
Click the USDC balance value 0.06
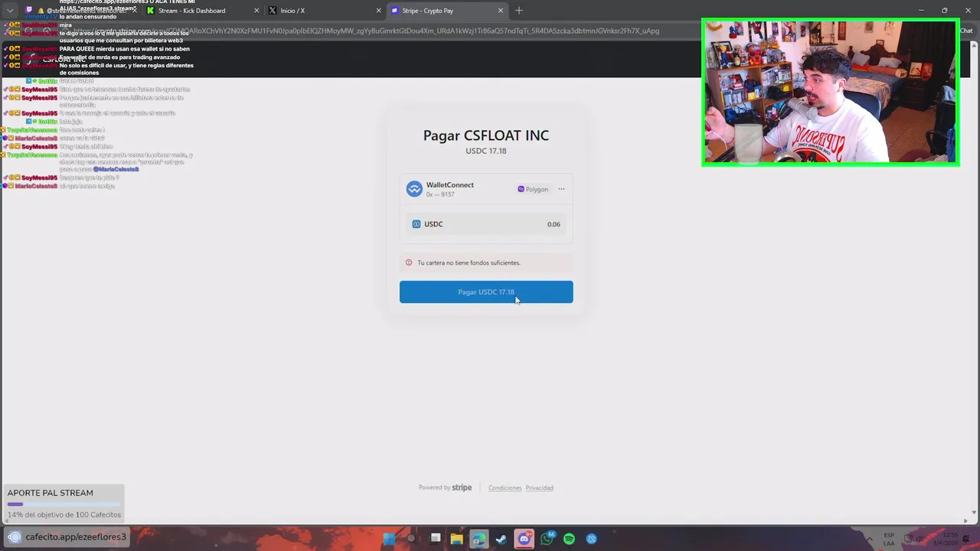point(554,224)
